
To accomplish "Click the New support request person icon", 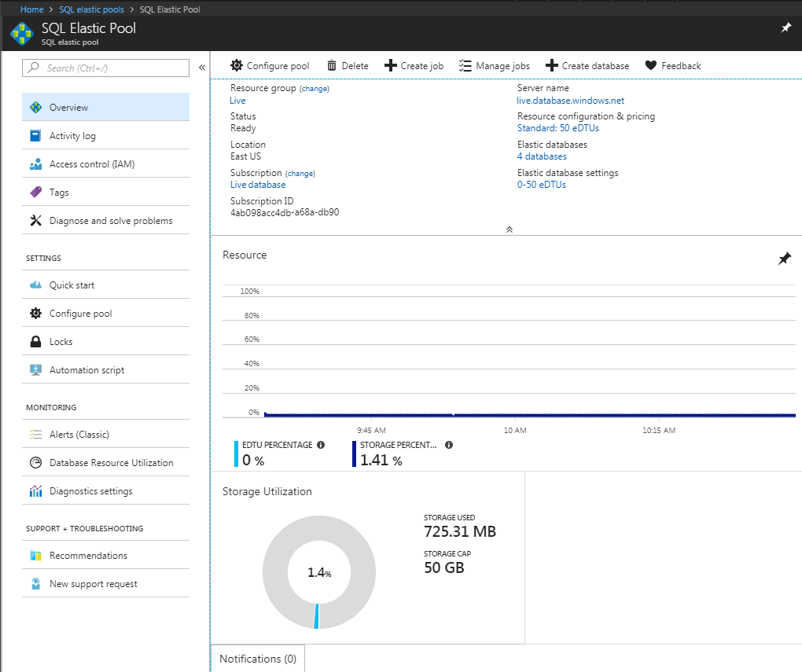I will [36, 583].
